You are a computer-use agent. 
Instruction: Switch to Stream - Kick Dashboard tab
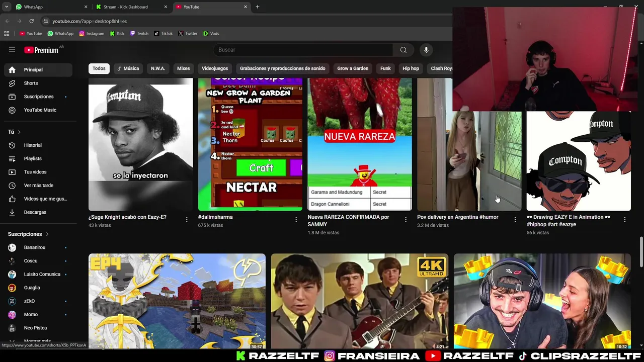(131, 7)
